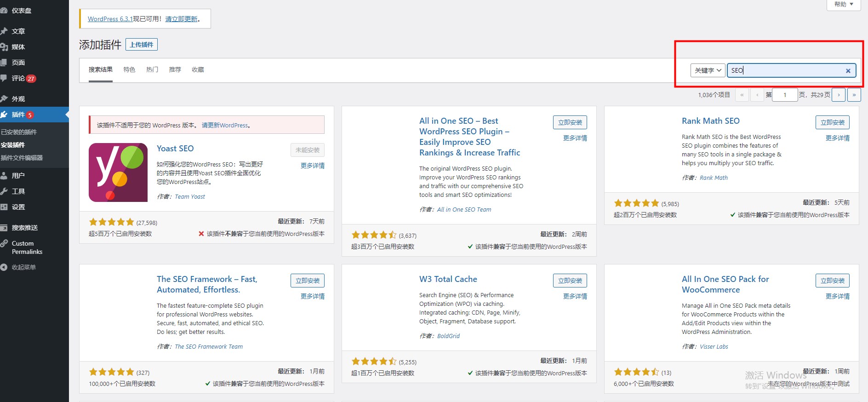Switch to the 推荐 tab
This screenshot has height=402, width=868.
pos(175,69)
